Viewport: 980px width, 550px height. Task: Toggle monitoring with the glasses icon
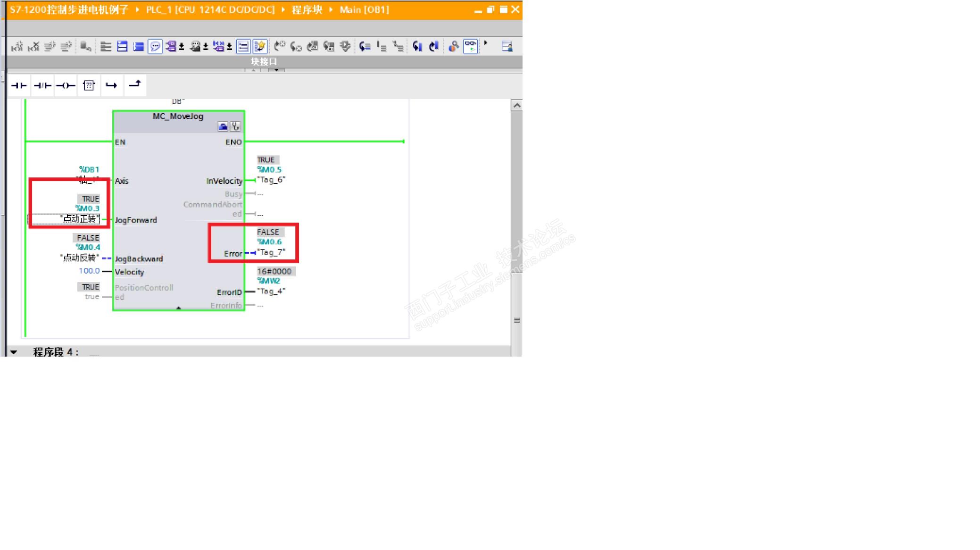(x=470, y=46)
